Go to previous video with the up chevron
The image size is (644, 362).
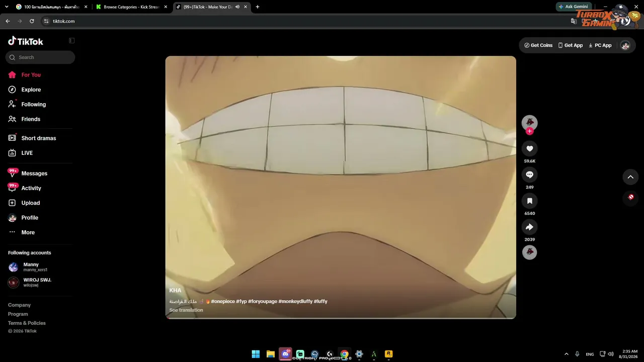[x=630, y=177]
